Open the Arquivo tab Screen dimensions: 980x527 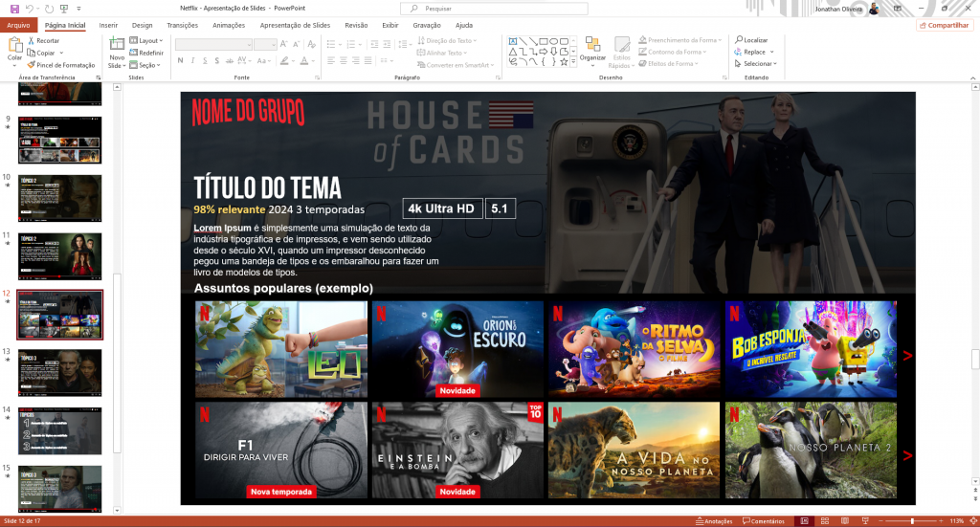coord(18,25)
